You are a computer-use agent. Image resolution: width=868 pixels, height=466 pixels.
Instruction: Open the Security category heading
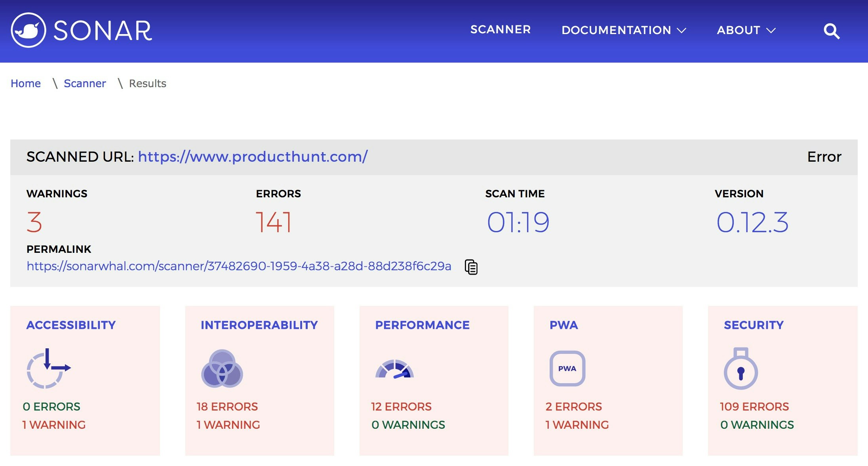pos(754,325)
